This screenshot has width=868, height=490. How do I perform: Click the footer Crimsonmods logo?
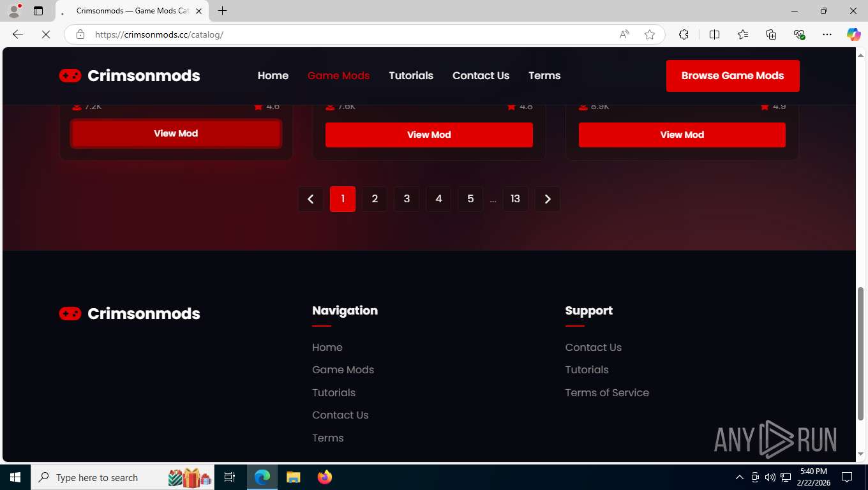click(130, 313)
